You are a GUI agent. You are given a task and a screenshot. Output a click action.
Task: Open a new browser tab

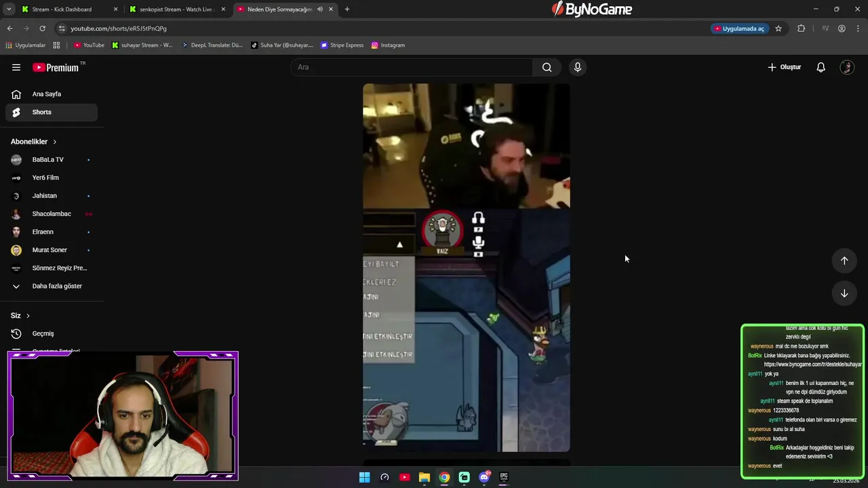tap(347, 9)
